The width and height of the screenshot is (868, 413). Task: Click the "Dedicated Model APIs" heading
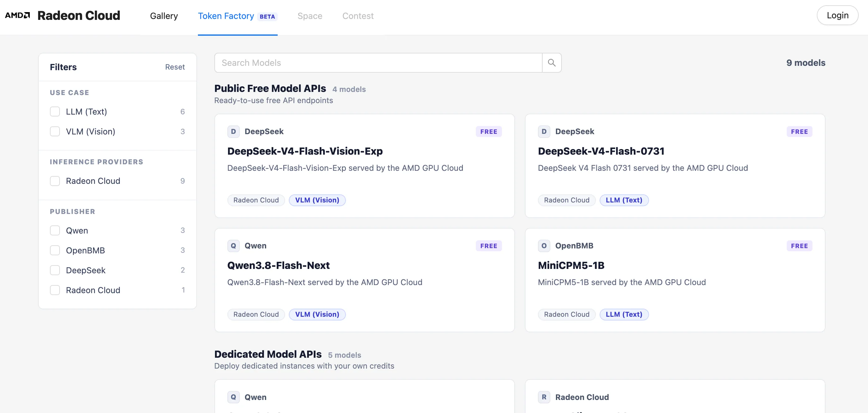pyautogui.click(x=268, y=354)
